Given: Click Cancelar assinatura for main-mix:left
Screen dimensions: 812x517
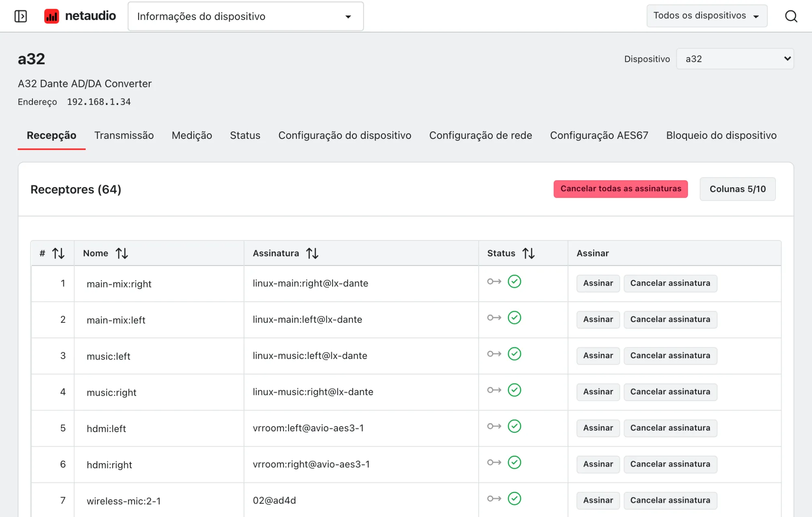Looking at the screenshot, I should [x=670, y=320].
